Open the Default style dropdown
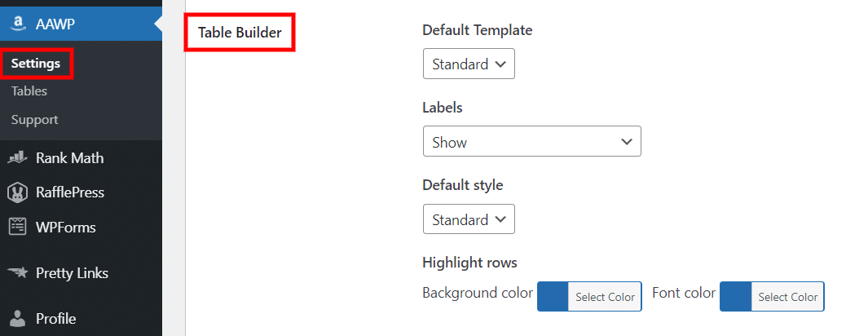This screenshot has width=868, height=336. [x=469, y=219]
